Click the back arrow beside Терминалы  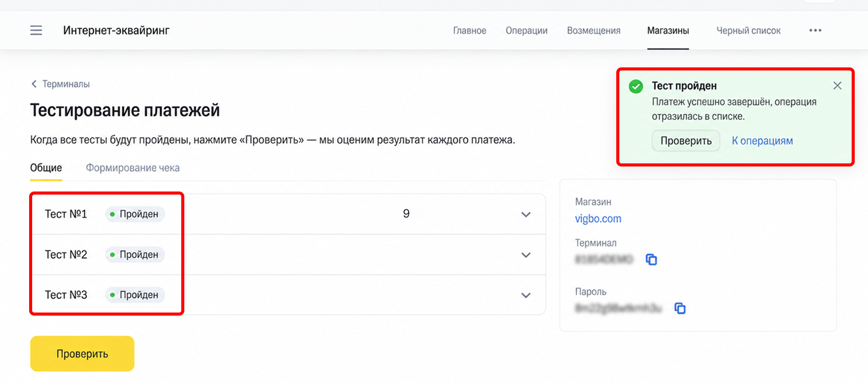[x=34, y=84]
